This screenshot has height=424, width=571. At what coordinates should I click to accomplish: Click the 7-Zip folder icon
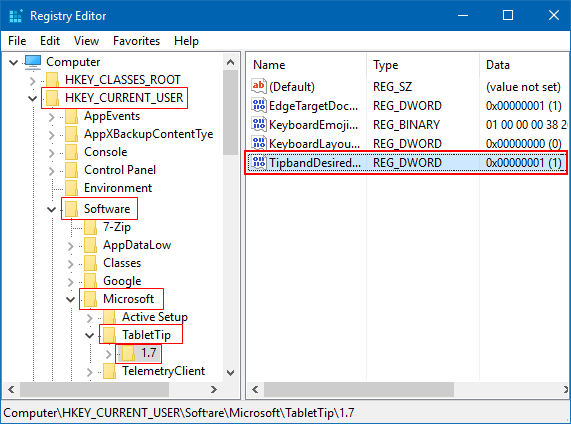(x=90, y=227)
